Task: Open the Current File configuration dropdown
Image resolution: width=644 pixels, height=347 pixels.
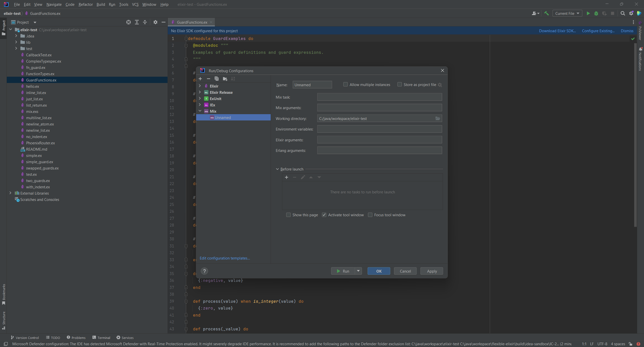Action: (567, 13)
